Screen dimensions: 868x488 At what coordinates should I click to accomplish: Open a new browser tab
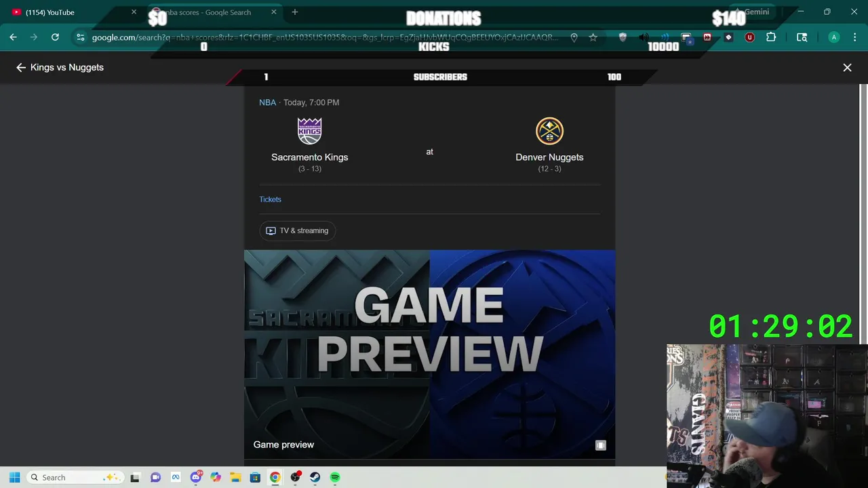[295, 12]
